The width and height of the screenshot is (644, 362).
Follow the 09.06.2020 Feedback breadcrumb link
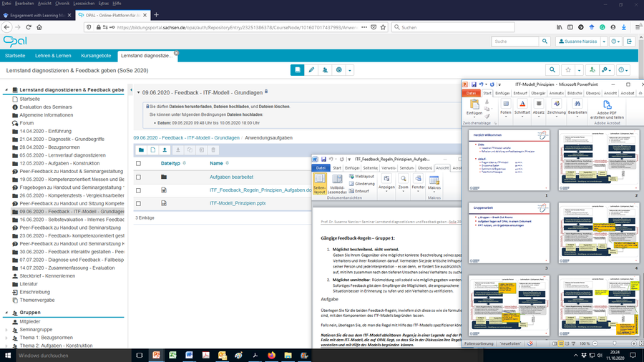pyautogui.click(x=187, y=138)
